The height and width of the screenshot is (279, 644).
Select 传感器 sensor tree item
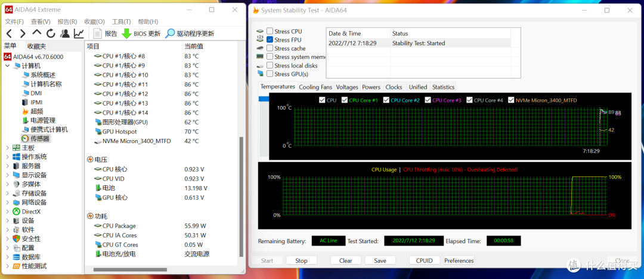(x=41, y=139)
